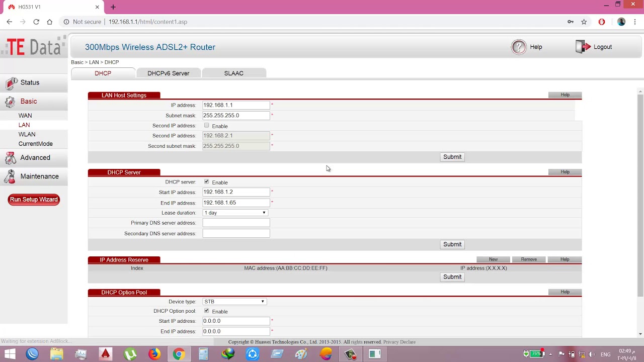Submit the LAN Host Settings
The width and height of the screenshot is (644, 362).
click(452, 157)
